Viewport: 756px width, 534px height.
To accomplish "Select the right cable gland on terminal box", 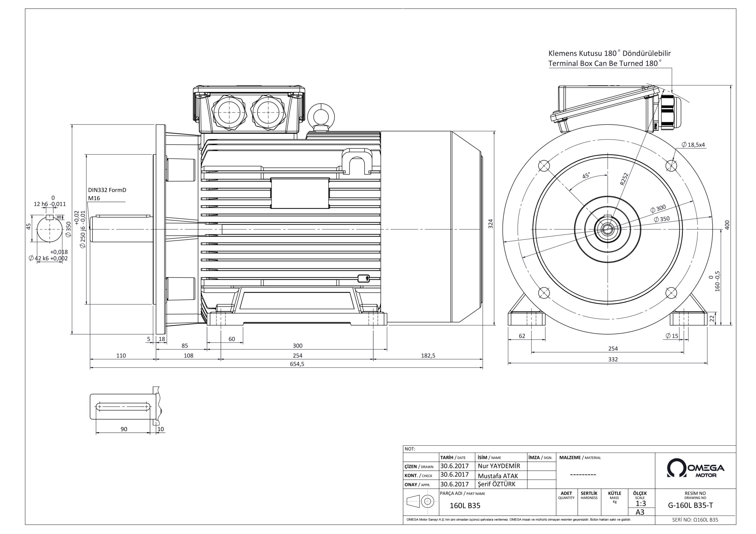I will (x=268, y=112).
